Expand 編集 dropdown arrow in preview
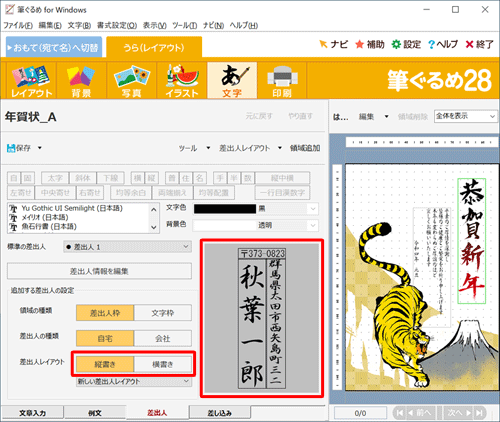500x422 pixels. click(x=386, y=117)
